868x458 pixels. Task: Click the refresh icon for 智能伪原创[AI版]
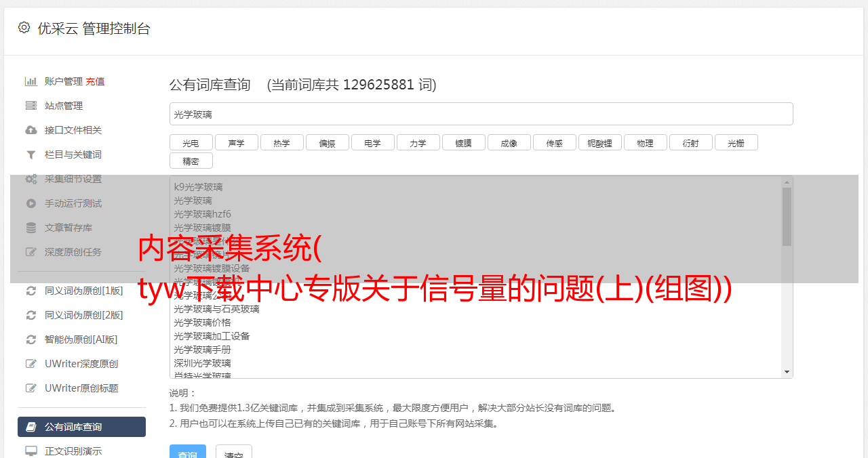(31, 339)
